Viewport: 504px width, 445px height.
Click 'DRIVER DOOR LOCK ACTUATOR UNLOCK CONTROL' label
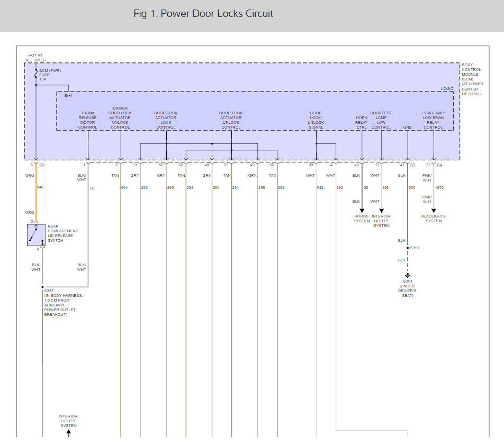(x=120, y=117)
